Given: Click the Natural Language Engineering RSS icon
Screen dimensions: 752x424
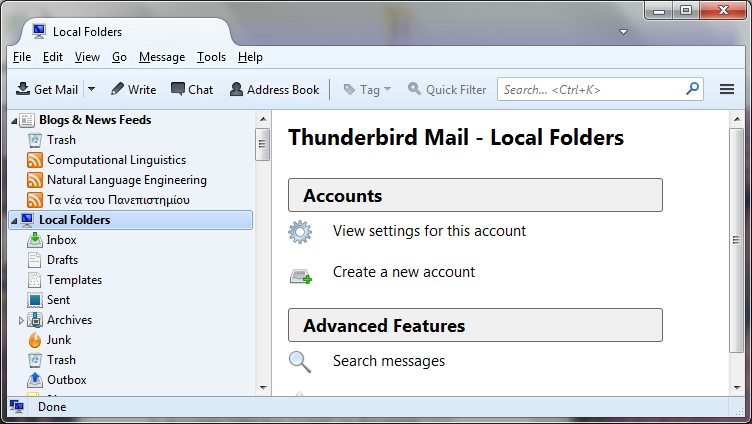Looking at the screenshot, I should point(35,180).
